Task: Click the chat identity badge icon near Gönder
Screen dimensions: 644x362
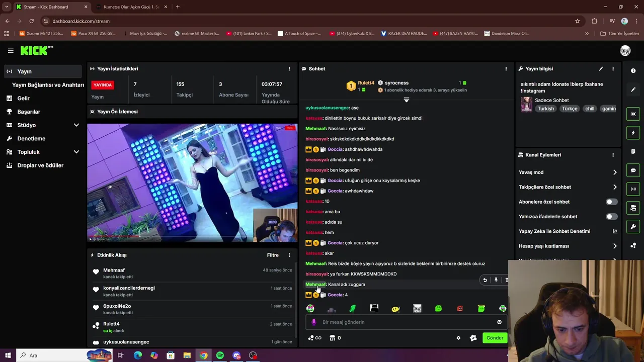Action: coord(473,338)
